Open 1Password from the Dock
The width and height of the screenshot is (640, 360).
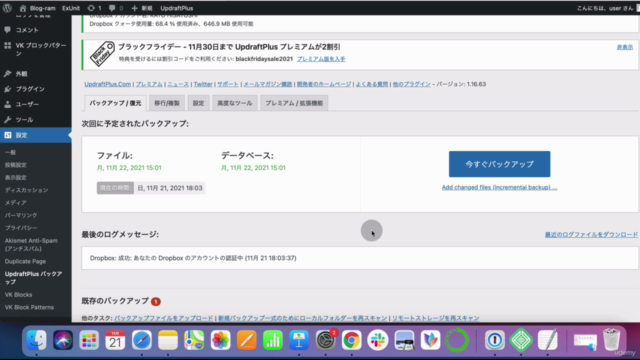pos(495,340)
